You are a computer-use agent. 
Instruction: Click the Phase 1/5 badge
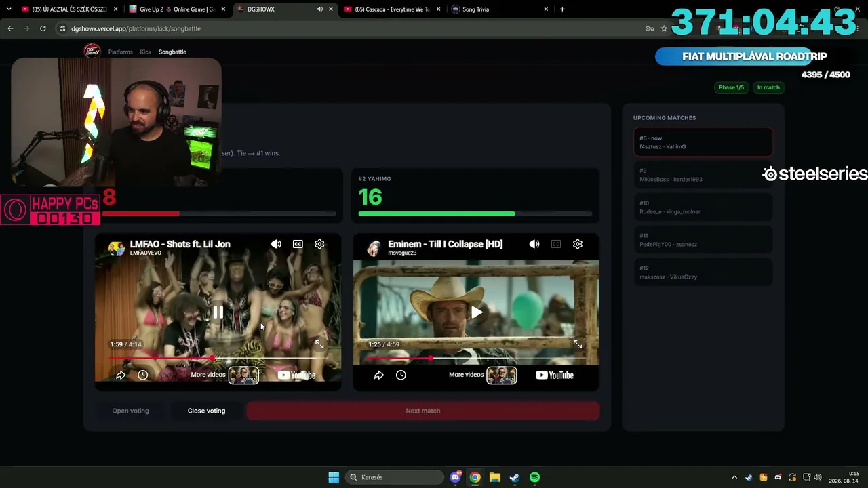click(x=731, y=87)
